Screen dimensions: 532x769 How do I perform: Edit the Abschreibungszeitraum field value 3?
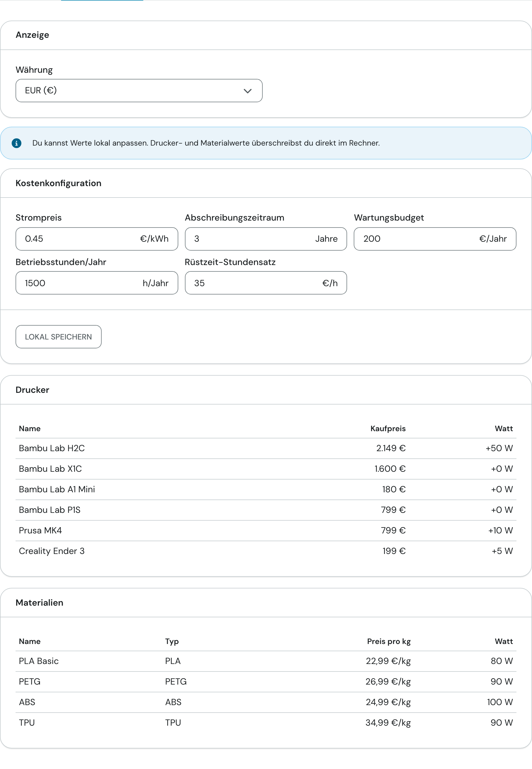[266, 239]
